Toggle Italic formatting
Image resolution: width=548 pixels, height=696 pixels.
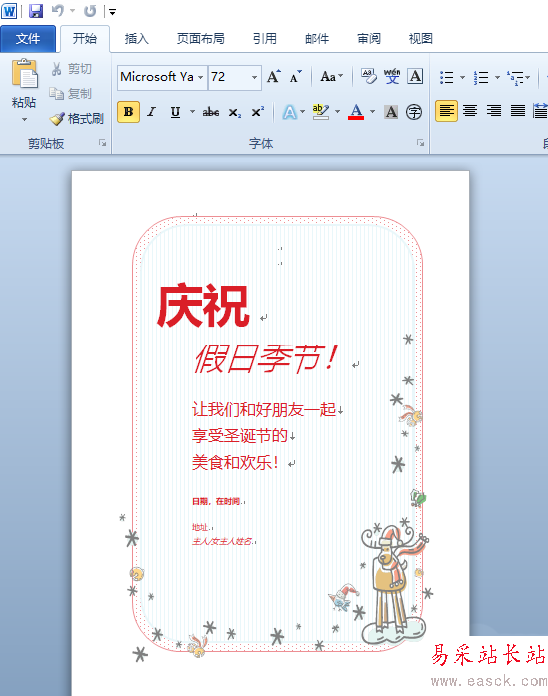(152, 112)
